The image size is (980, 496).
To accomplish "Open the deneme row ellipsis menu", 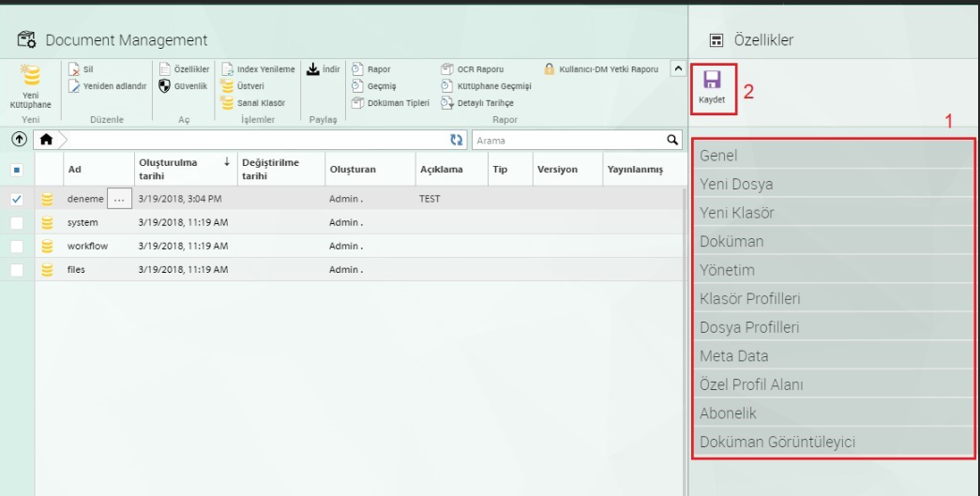I will [118, 199].
